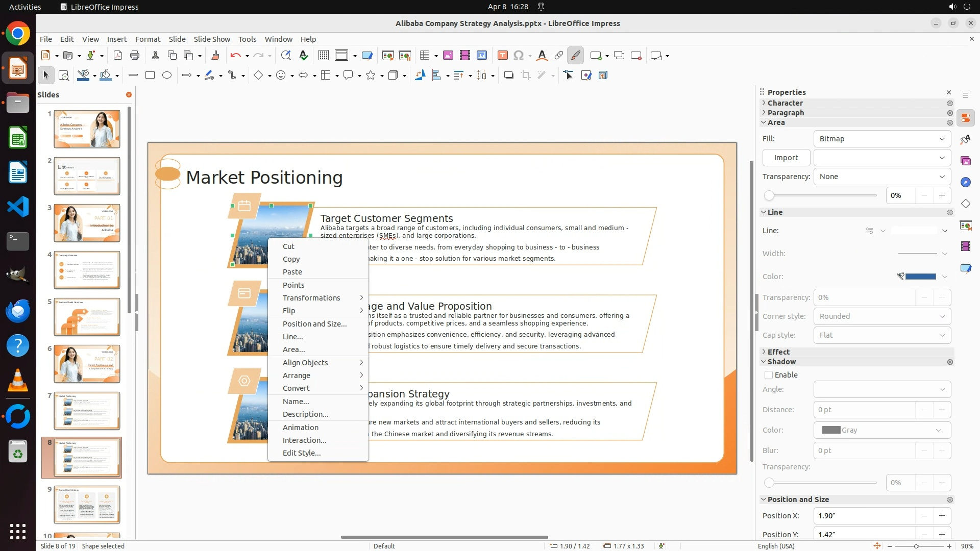
Task: Open Thunderbird from the Ubuntu dock
Action: click(18, 311)
